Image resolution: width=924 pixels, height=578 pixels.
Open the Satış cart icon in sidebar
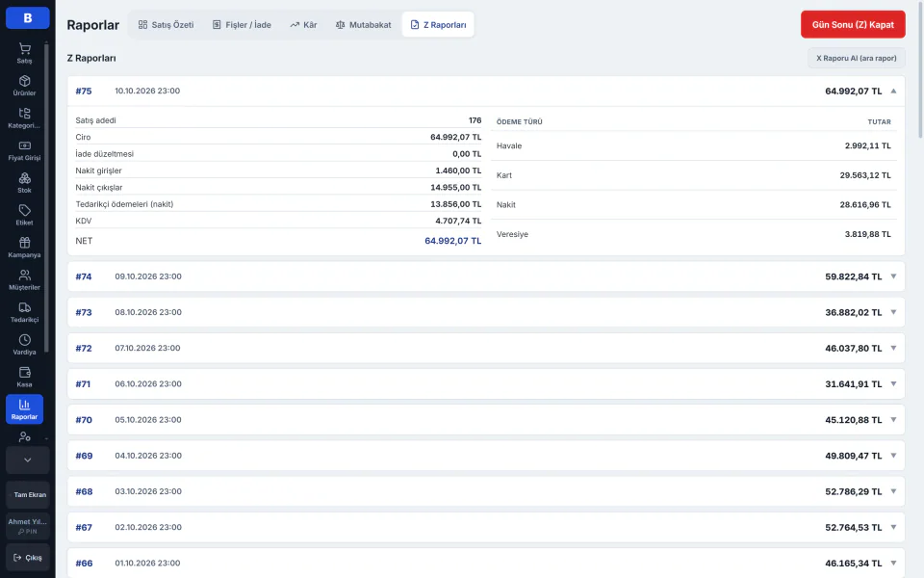pos(24,49)
